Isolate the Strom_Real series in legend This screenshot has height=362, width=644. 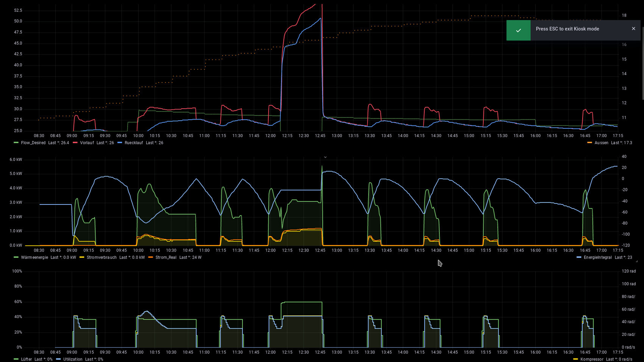[x=166, y=257]
